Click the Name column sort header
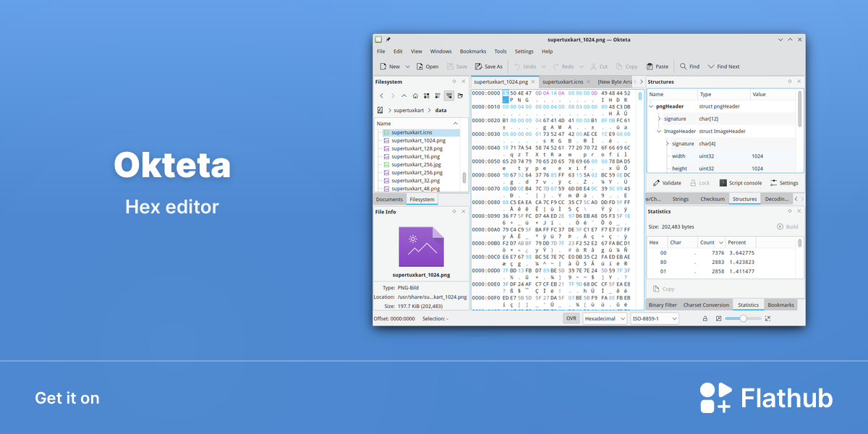The height and width of the screenshot is (434, 868). point(417,124)
